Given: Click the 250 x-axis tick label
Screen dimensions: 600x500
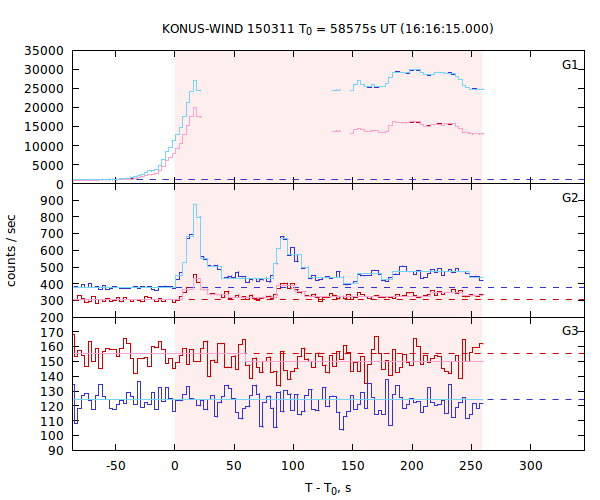Looking at the screenshot, I should [471, 466].
